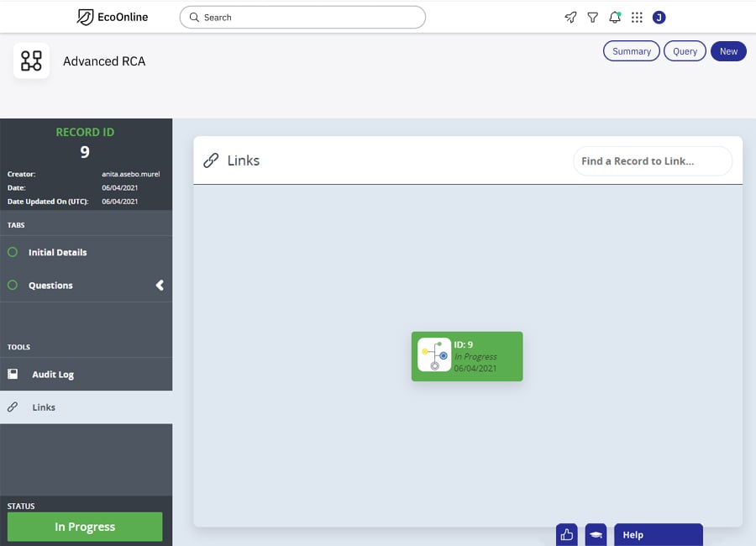The width and height of the screenshot is (756, 546).
Task: Select Links in the tools sidebar
Action: click(44, 407)
